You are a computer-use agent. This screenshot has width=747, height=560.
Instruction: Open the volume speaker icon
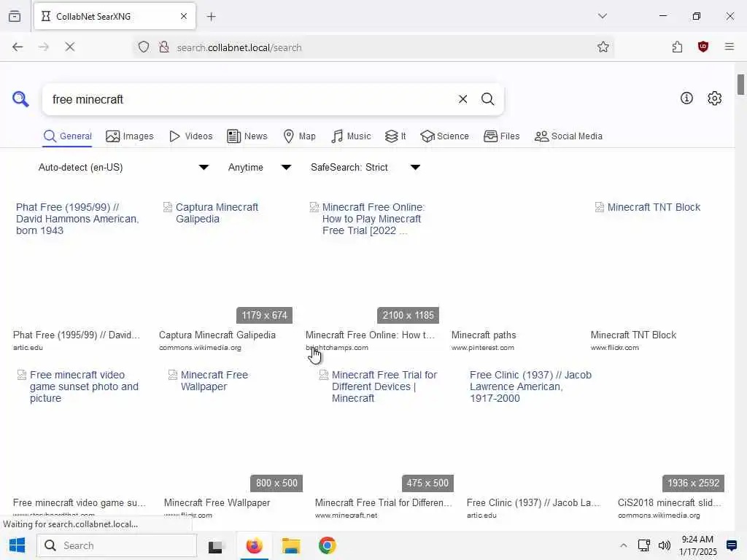point(664,545)
